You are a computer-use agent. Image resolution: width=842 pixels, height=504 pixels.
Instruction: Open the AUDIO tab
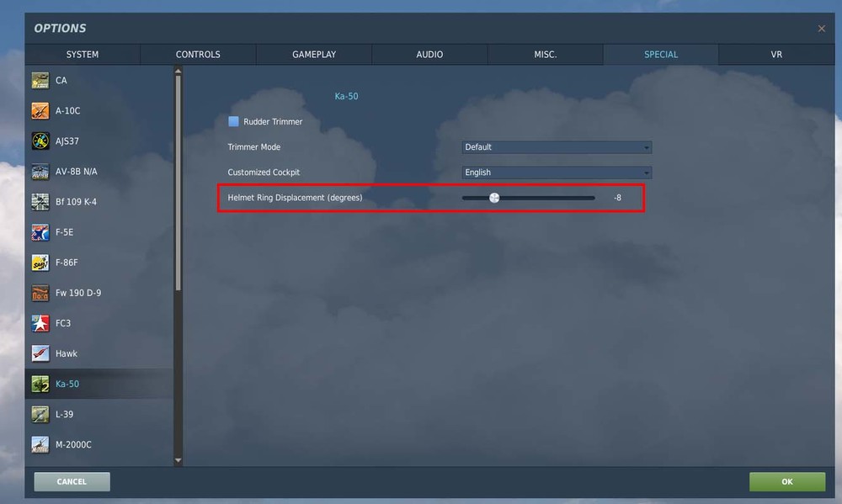click(429, 54)
